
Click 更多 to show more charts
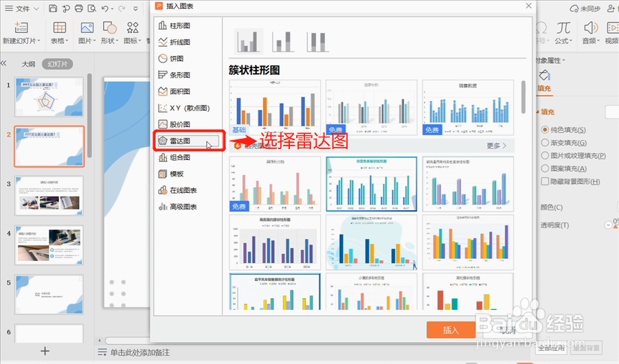coord(496,146)
